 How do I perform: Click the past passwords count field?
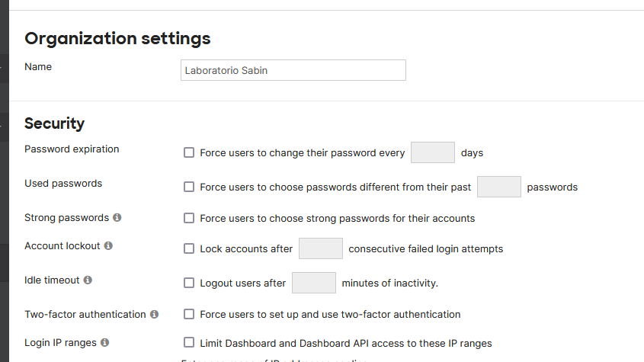click(x=498, y=187)
